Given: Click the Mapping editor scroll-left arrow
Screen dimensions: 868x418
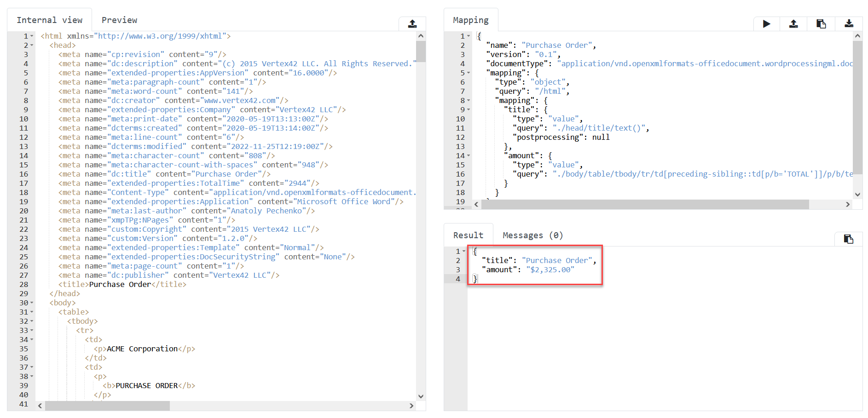Looking at the screenshot, I should 476,204.
